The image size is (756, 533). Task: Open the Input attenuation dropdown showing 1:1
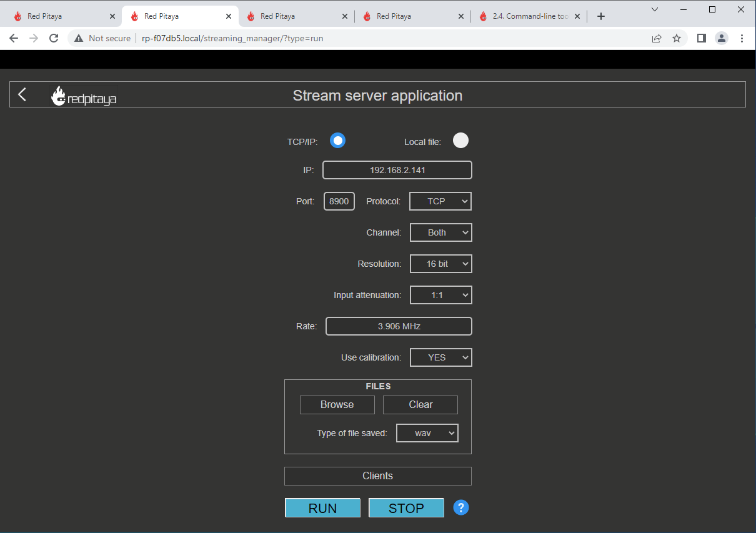441,295
